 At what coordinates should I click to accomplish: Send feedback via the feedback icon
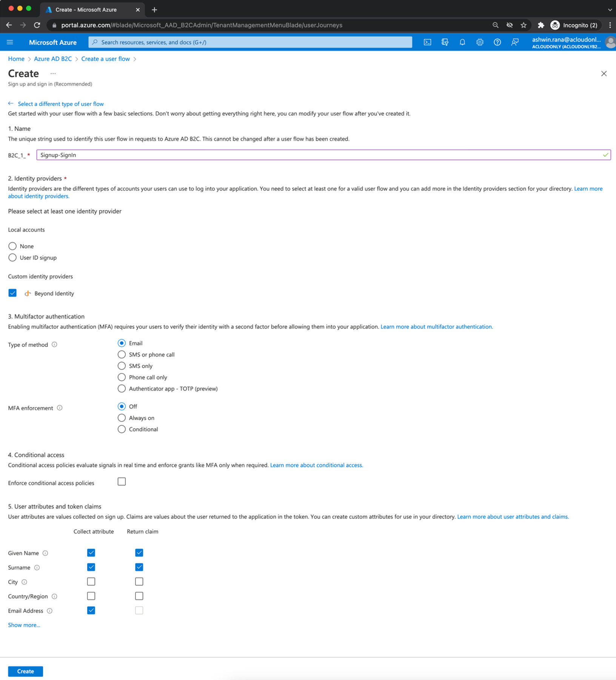point(514,42)
